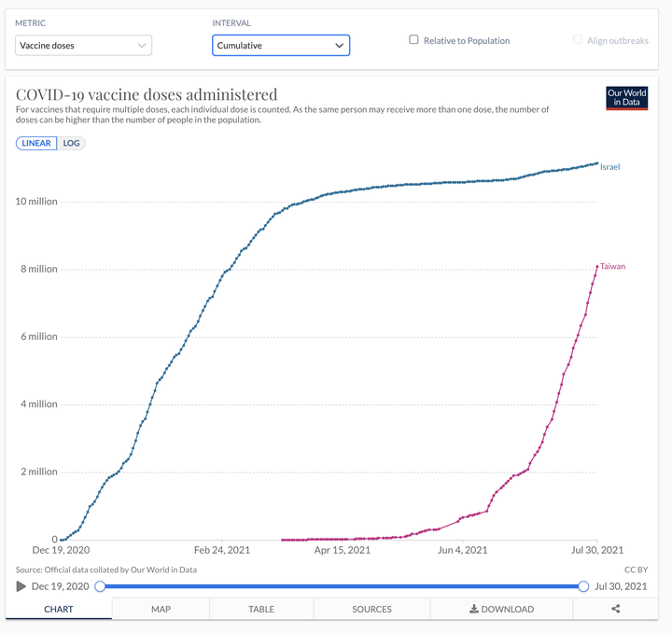This screenshot has height=633, width=672.
Task: Toggle the Align outbreaks checkbox
Action: (578, 40)
